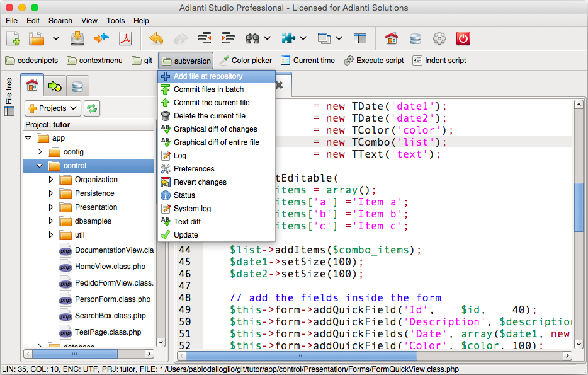This screenshot has height=375, width=588.
Task: Click the Redo arrow icon
Action: point(181,38)
